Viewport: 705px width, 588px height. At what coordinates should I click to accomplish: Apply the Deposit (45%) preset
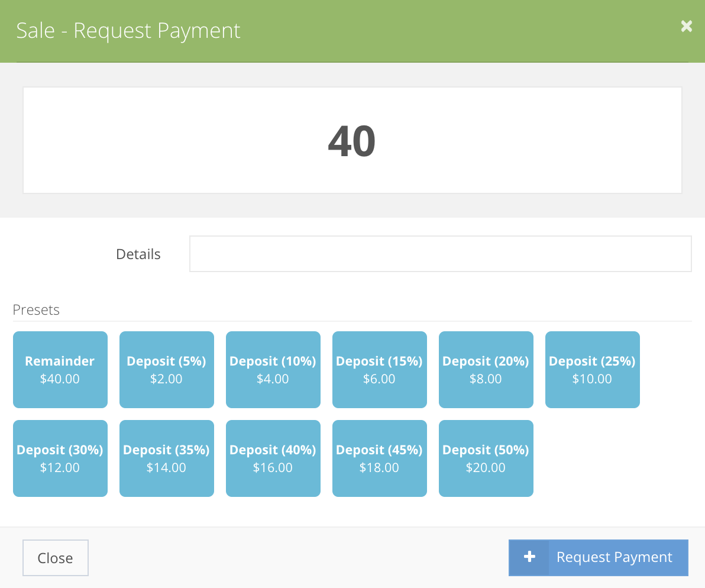pyautogui.click(x=380, y=458)
